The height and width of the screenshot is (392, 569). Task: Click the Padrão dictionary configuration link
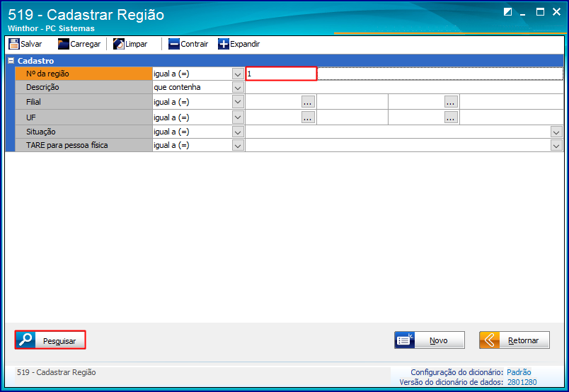point(519,372)
